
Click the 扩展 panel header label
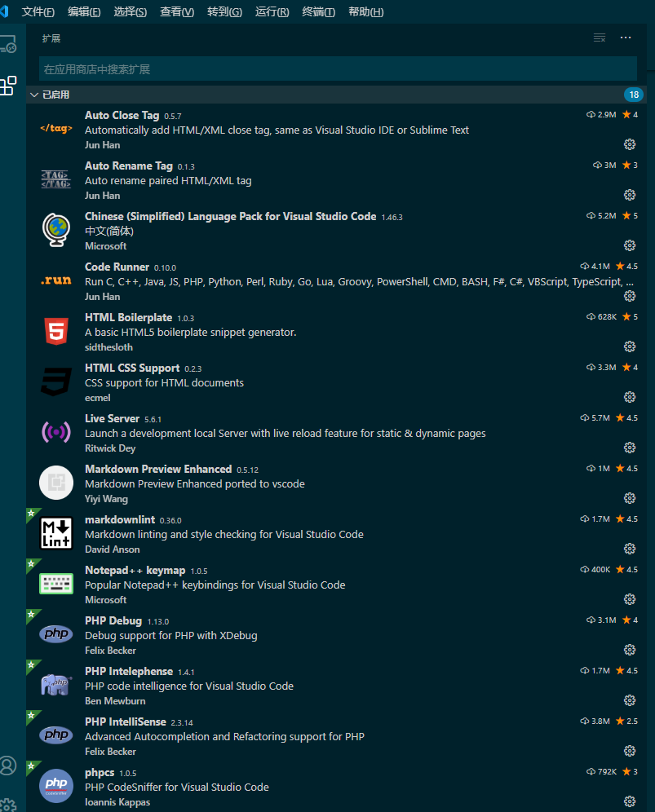tap(51, 38)
